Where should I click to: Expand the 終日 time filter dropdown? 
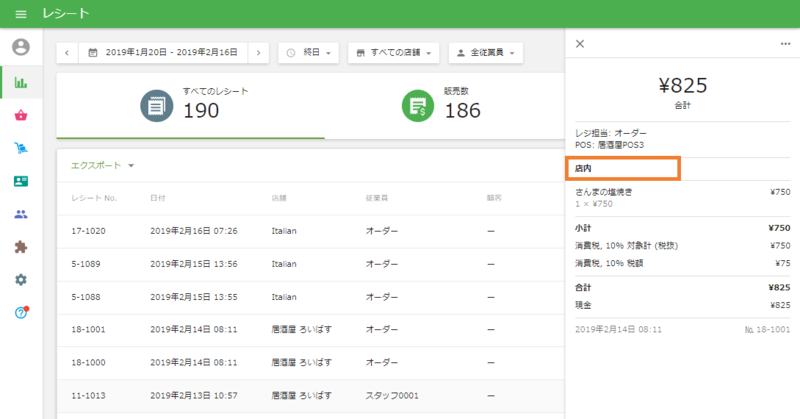tap(308, 52)
